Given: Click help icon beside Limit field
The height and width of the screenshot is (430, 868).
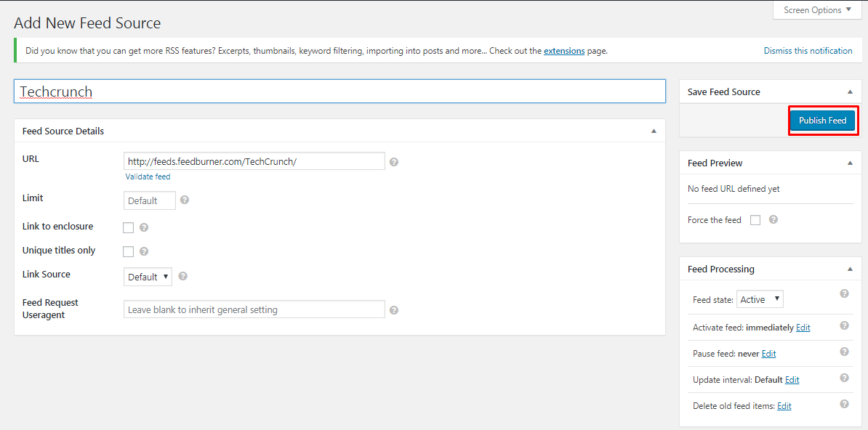Looking at the screenshot, I should click(185, 200).
